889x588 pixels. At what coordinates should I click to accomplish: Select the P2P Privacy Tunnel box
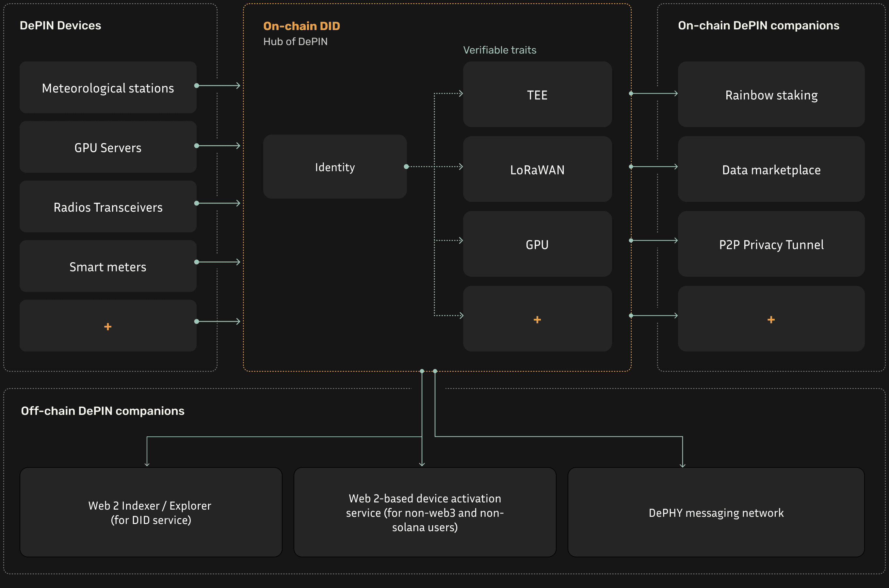click(x=771, y=244)
